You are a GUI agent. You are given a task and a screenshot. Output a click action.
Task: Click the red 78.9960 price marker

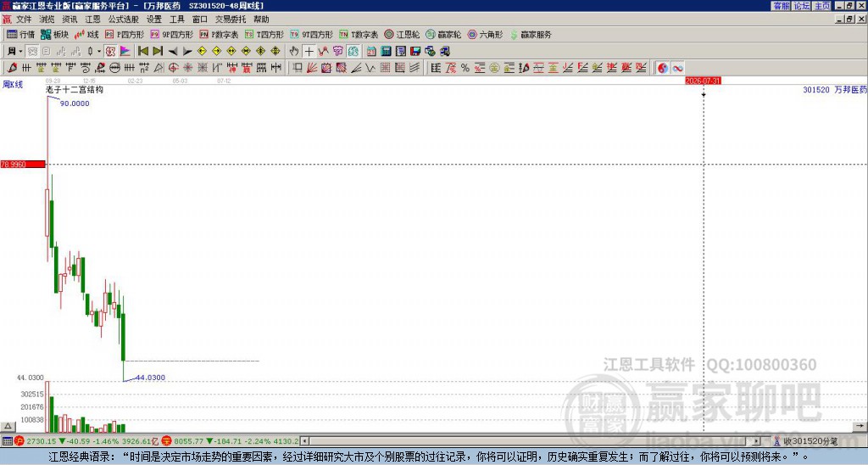pos(23,165)
